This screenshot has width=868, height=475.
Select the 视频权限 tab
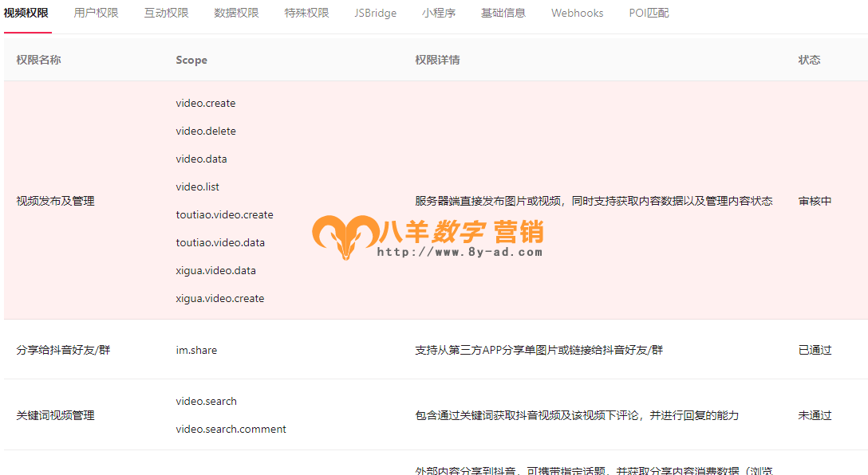point(26,13)
